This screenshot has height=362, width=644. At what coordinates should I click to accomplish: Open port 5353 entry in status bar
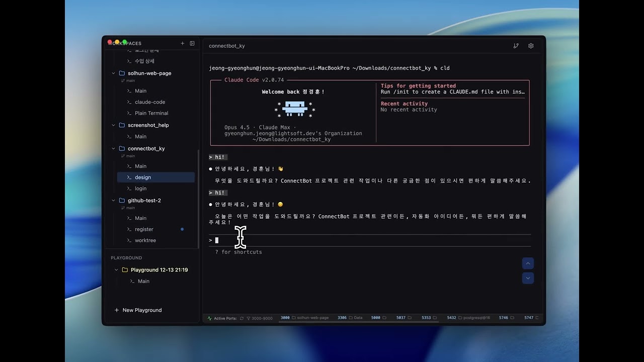[429, 318]
